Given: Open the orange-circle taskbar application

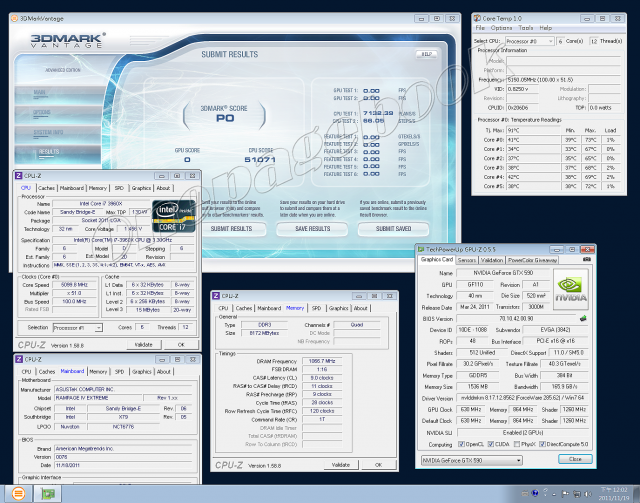Looking at the screenshot, I should point(18,494).
